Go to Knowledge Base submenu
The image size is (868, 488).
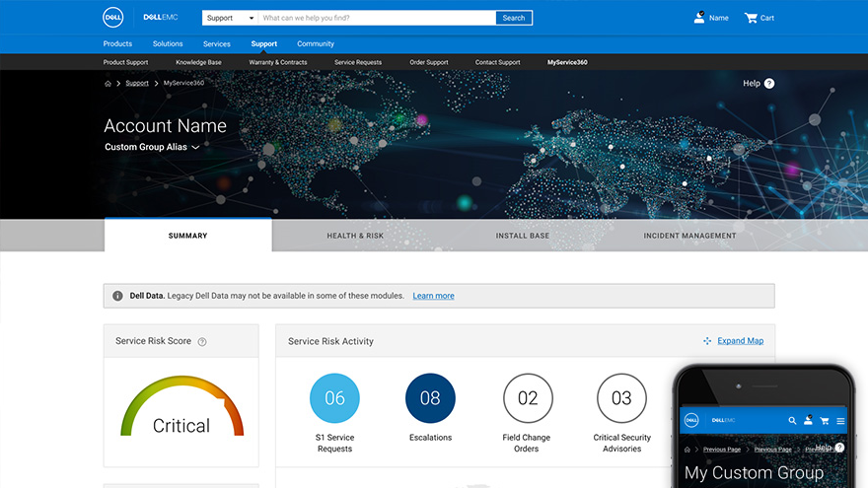click(x=198, y=62)
